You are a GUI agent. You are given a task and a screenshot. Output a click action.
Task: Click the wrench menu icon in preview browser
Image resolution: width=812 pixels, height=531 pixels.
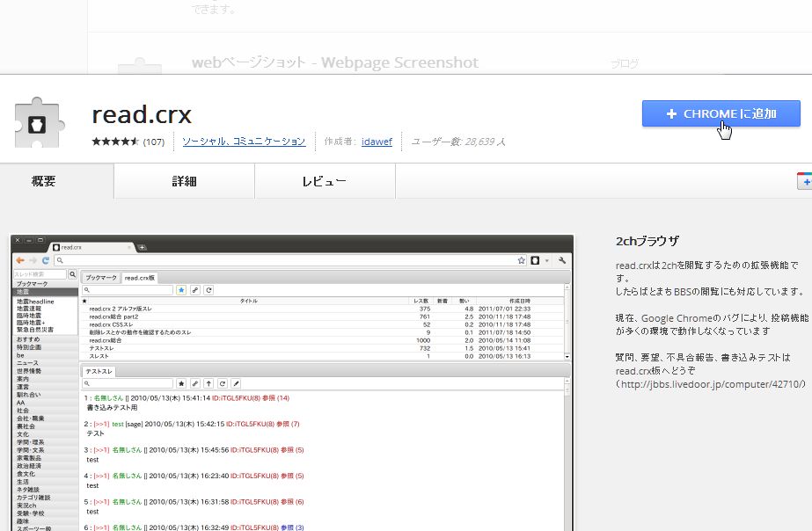click(562, 260)
